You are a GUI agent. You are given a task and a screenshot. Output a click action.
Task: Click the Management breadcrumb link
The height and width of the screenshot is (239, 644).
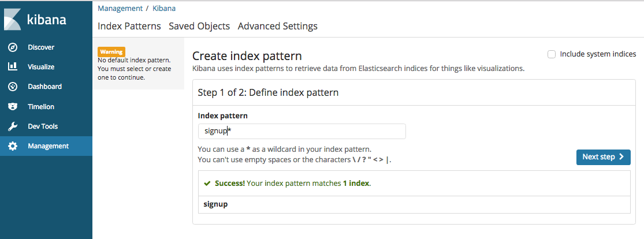120,9
